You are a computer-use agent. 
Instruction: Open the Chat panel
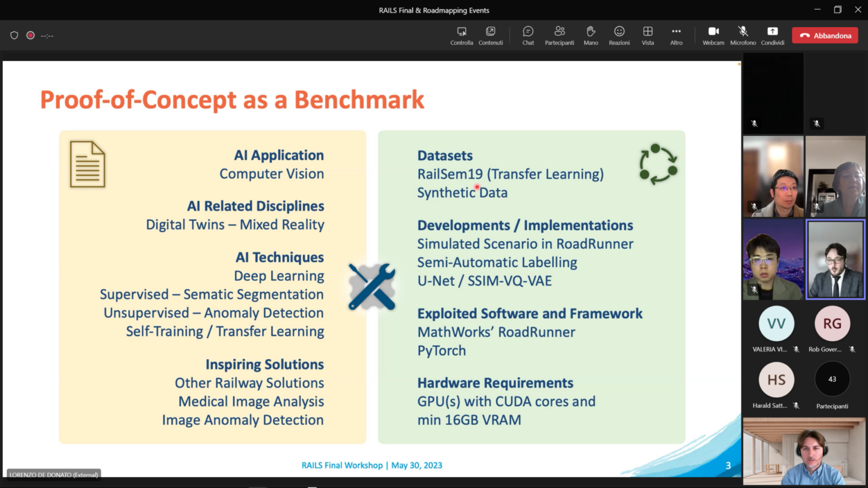528,35
